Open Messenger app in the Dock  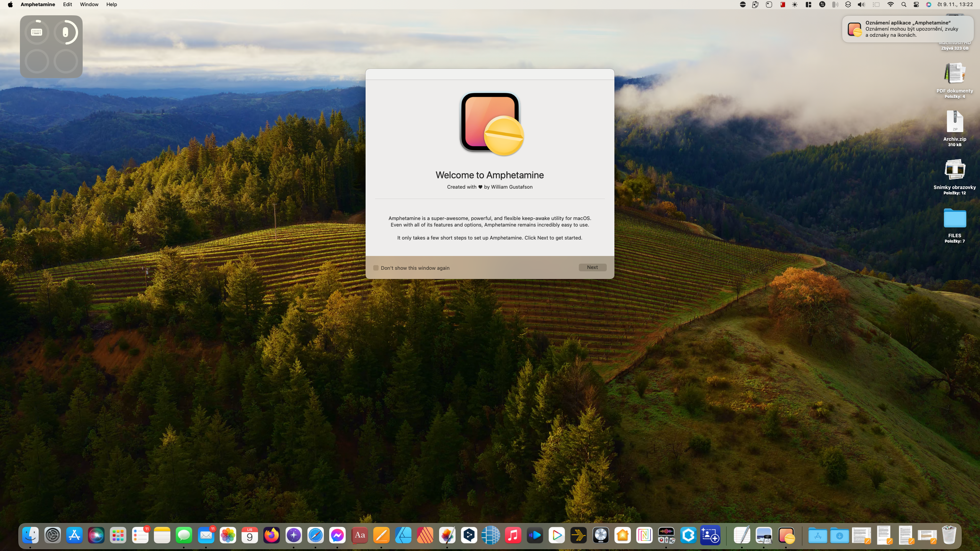click(337, 535)
